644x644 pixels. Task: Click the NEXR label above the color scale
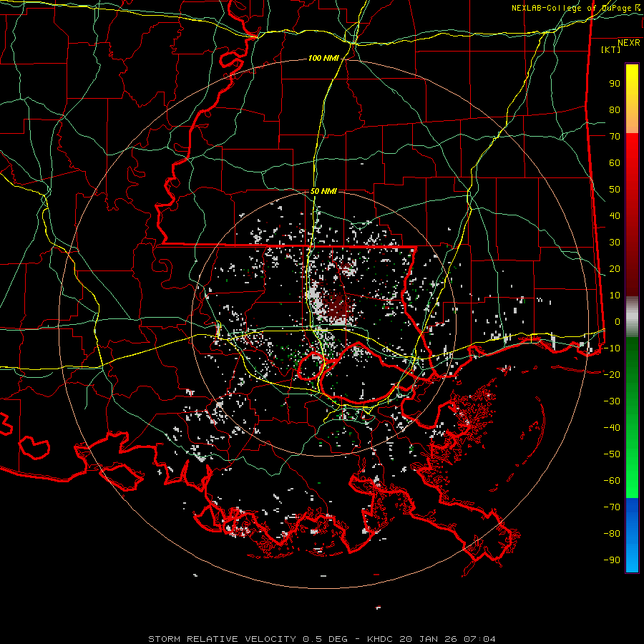[x=628, y=43]
